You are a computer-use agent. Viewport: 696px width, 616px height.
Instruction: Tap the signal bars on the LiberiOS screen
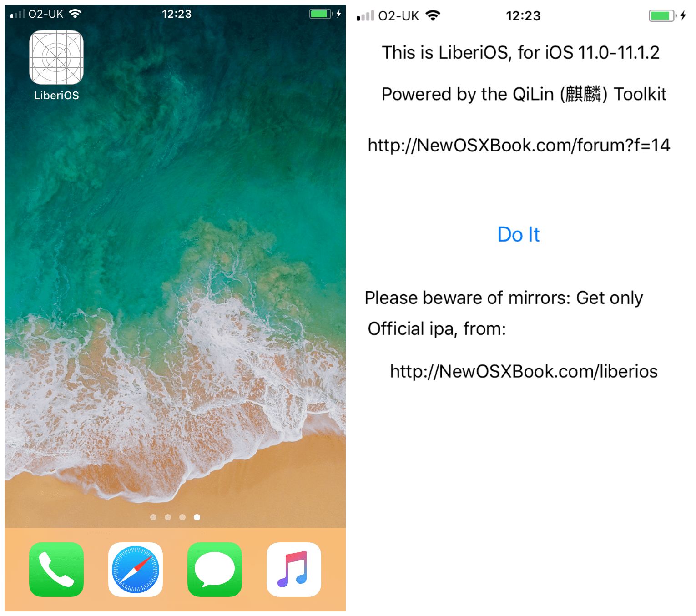[x=365, y=16]
